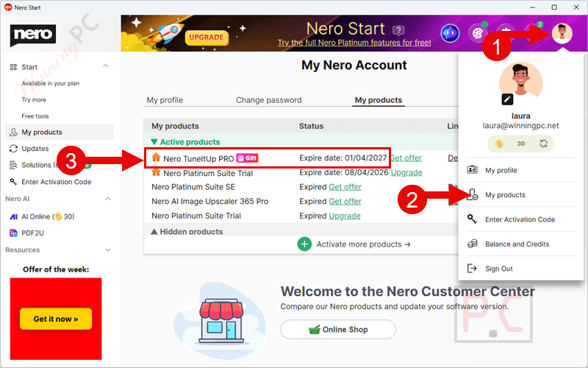Click Get offer for Nero Platinum Suite SE

(345, 187)
